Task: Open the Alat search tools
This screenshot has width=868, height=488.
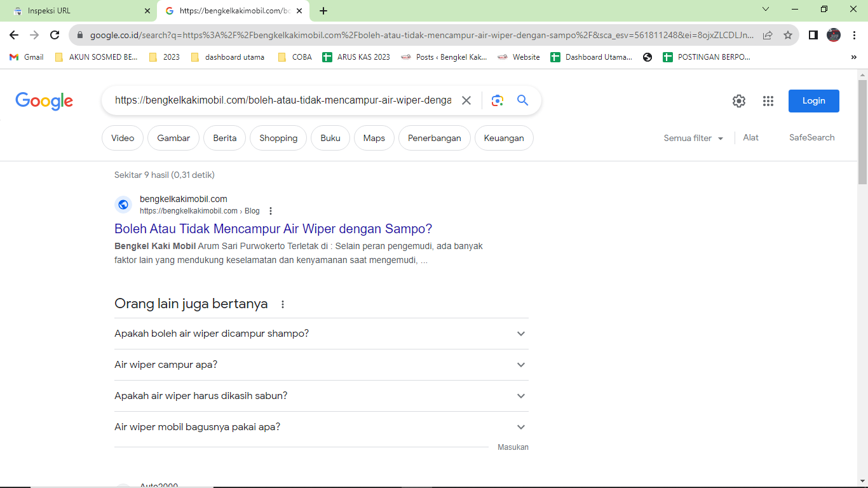Action: pos(751,138)
